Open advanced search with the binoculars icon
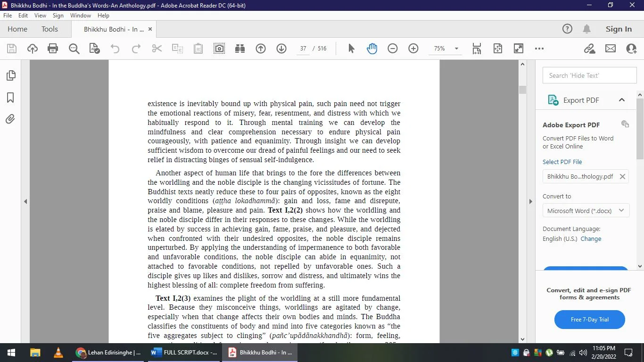The image size is (644, 362). (x=240, y=49)
